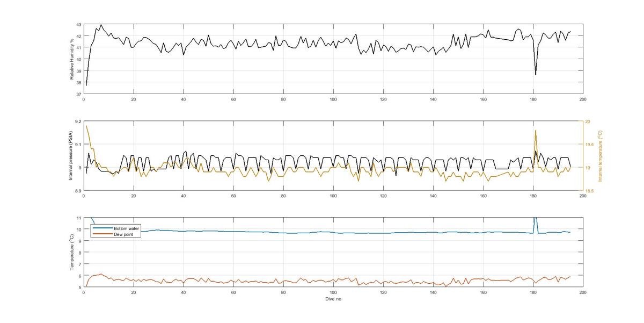
Task: Click the internal temperature spike near dive 181
Action: tap(536, 131)
